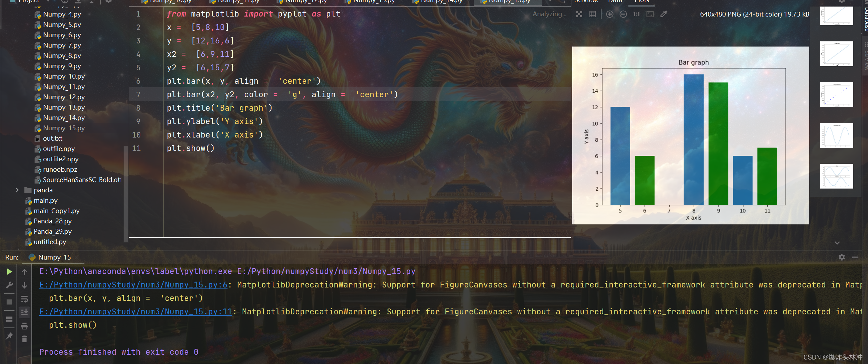Click the up arrow to previous stack trace
This screenshot has height=364, width=868.
click(x=24, y=272)
